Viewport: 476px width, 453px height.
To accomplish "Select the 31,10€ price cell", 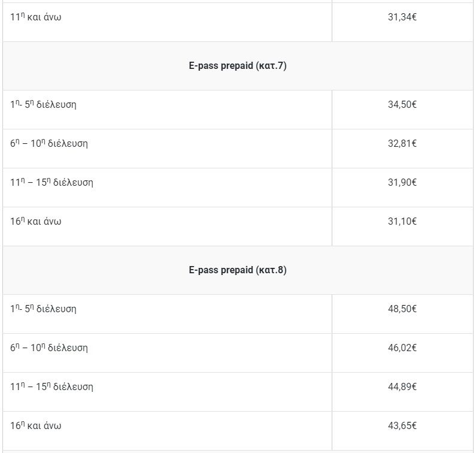I will pos(402,221).
